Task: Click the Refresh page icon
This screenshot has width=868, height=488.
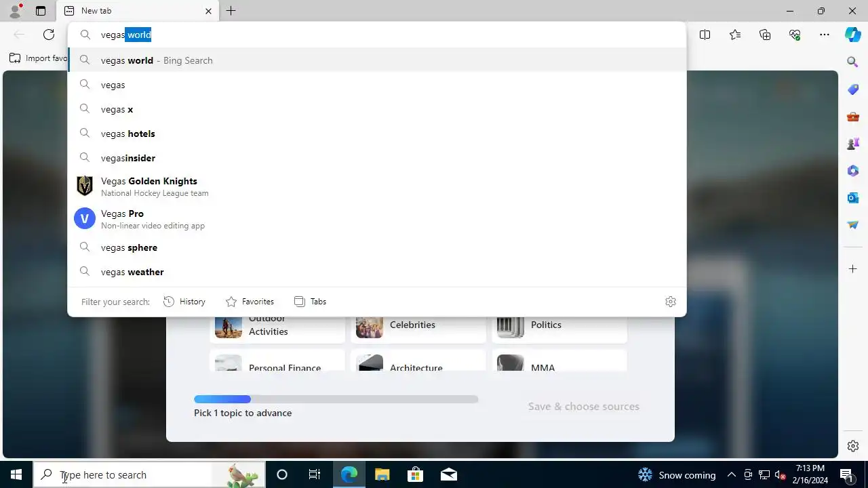Action: pyautogui.click(x=49, y=35)
